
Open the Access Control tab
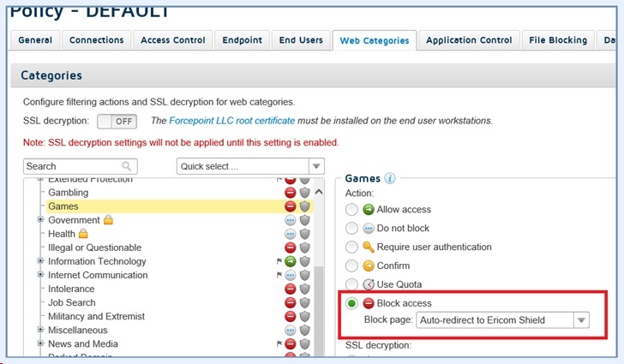pos(173,40)
